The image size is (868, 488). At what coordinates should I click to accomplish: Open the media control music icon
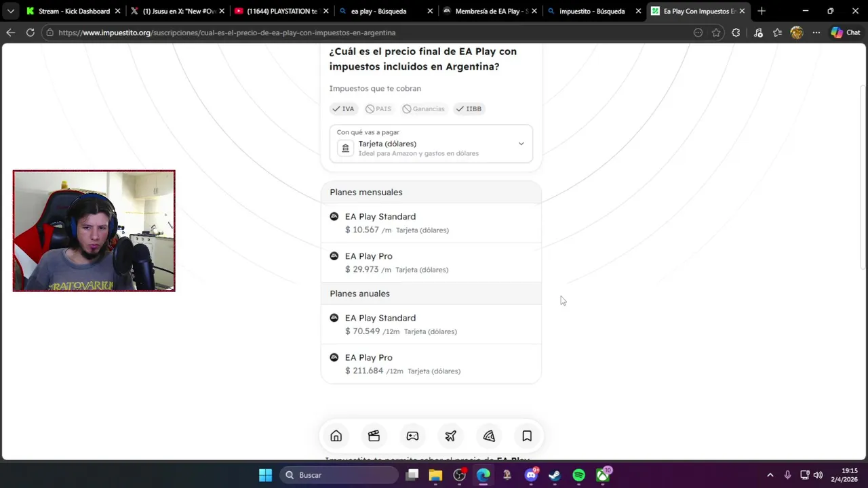click(758, 33)
